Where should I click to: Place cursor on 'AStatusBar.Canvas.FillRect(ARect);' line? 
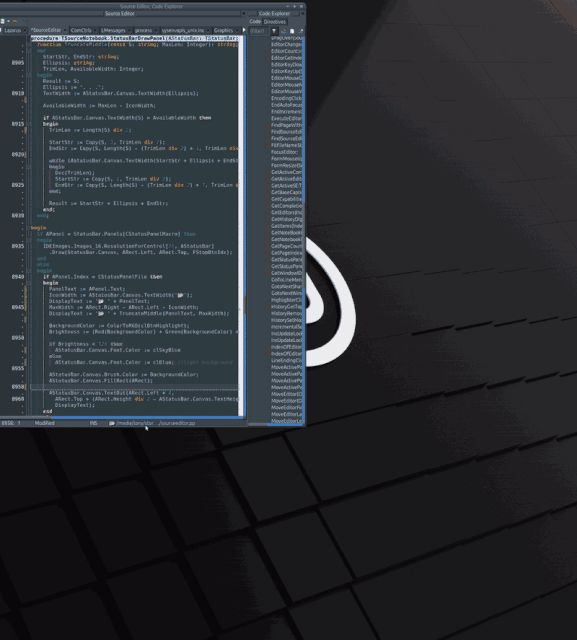[101, 380]
